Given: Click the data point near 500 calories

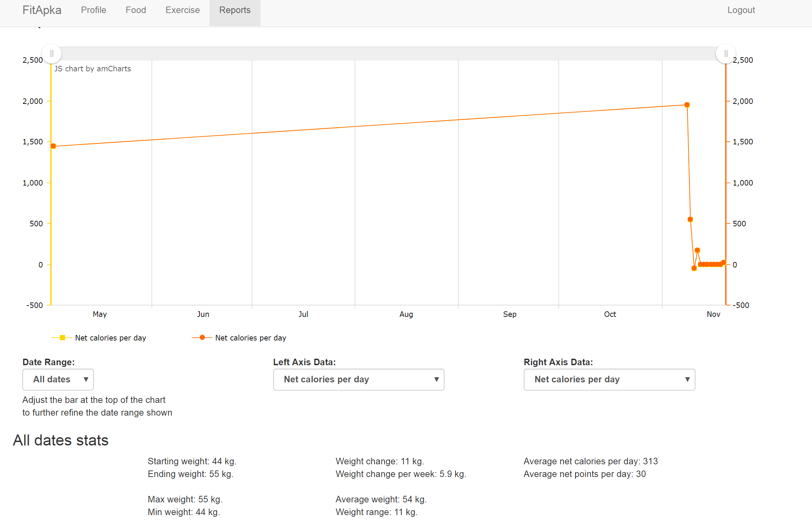Looking at the screenshot, I should coord(690,219).
